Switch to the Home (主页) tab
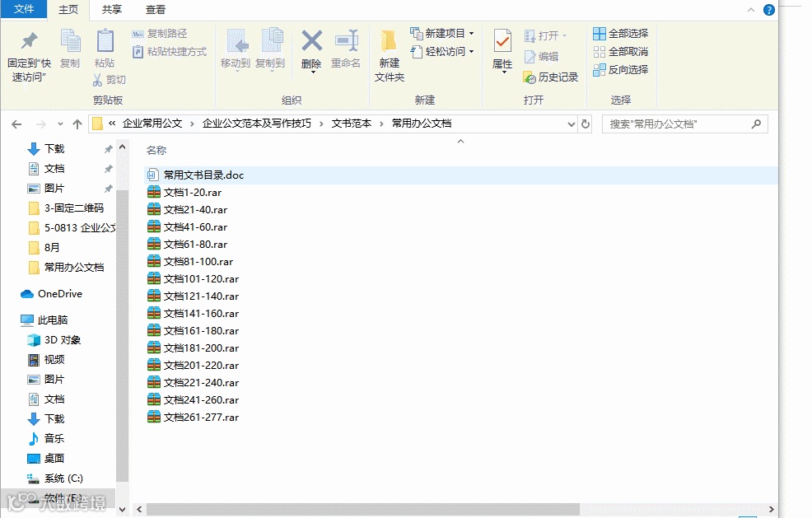This screenshot has height=518, width=812. click(x=68, y=10)
